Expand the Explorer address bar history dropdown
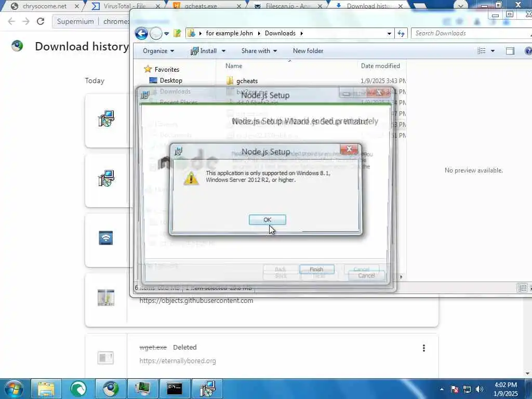 tap(389, 33)
